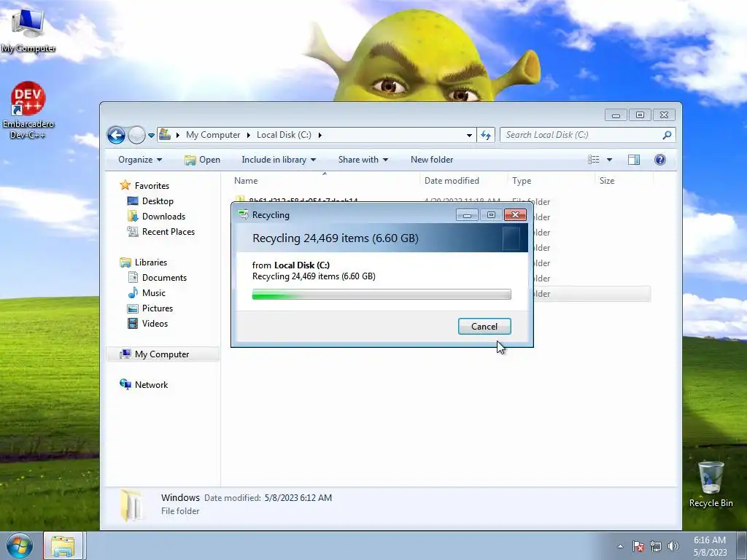This screenshot has width=747, height=560.
Task: Open the recent locations dropdown arrow
Action: (x=151, y=136)
